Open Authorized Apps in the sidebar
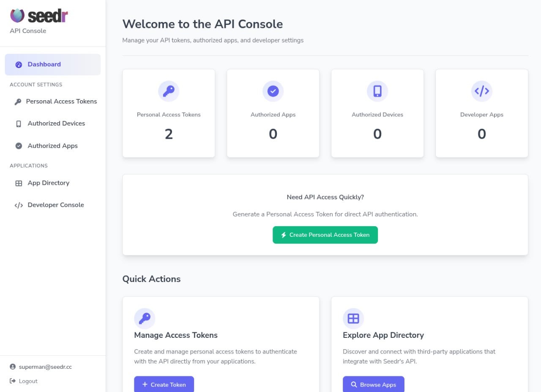Viewport: 541px width, 392px height. (x=53, y=146)
